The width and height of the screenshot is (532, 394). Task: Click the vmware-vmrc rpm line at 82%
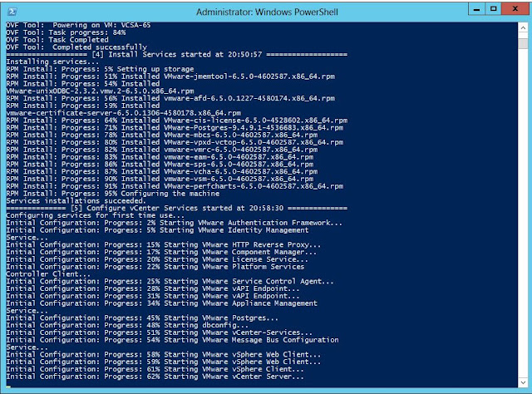(162, 150)
